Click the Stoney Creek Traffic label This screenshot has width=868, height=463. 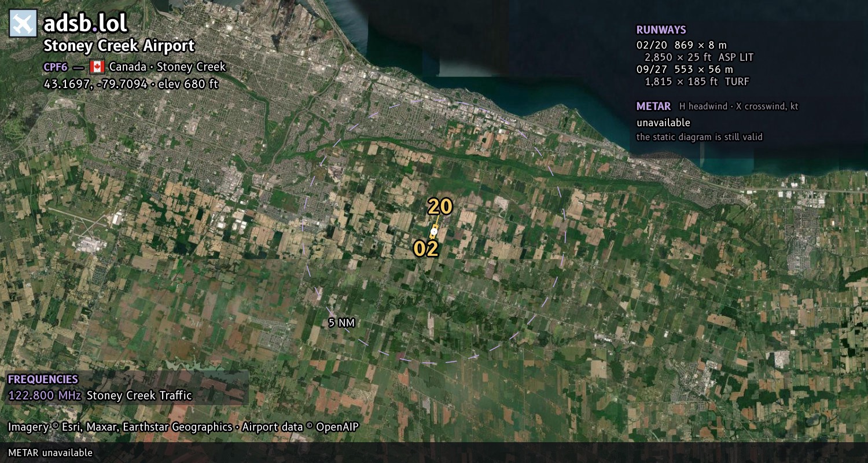(x=139, y=396)
